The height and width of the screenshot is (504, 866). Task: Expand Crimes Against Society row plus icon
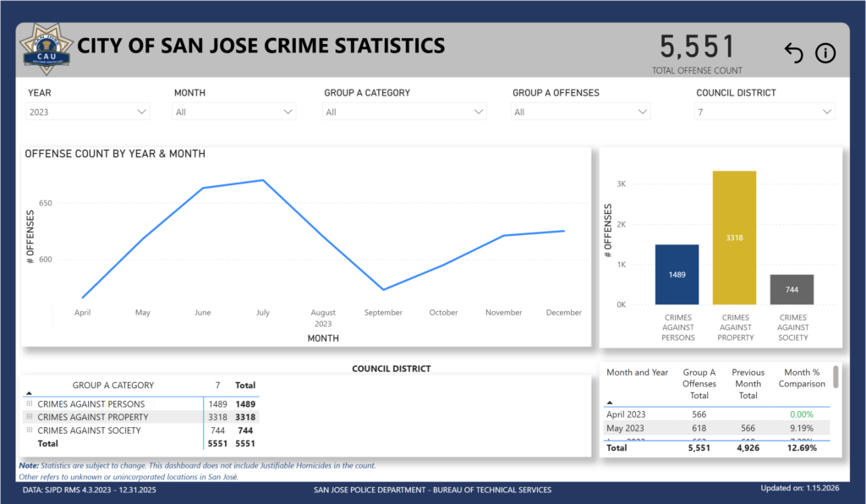pos(30,430)
